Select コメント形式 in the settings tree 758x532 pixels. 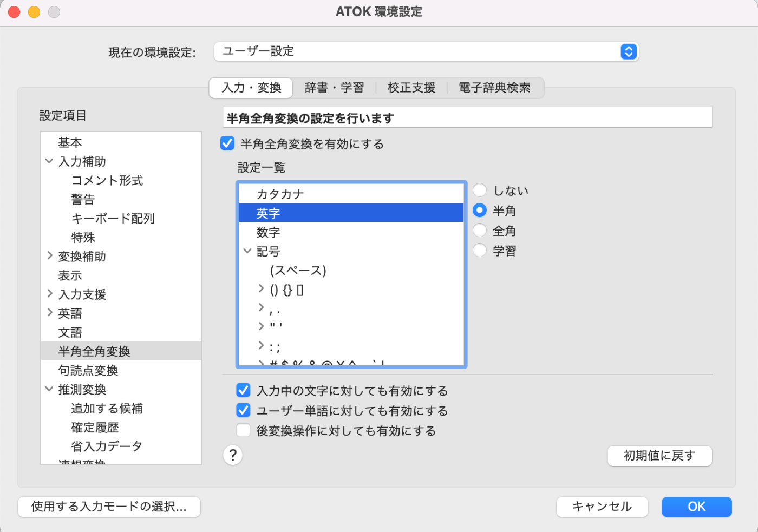(x=121, y=180)
